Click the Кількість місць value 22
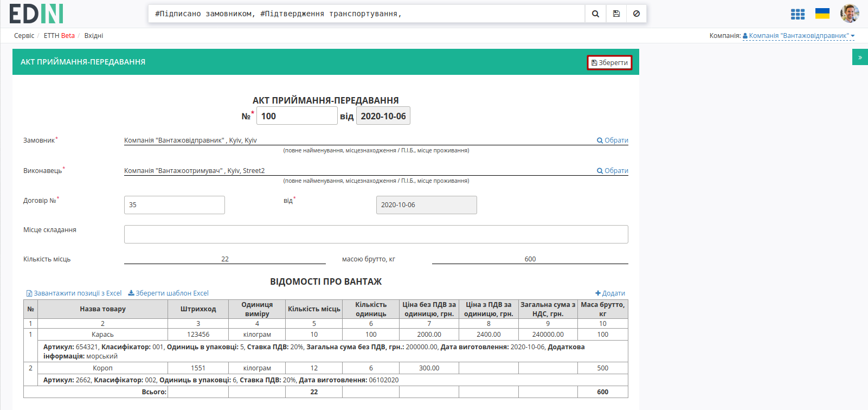 tap(225, 259)
